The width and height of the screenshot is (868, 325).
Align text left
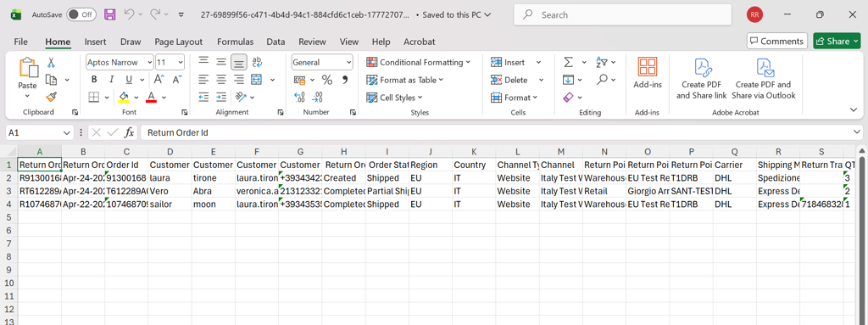(203, 80)
